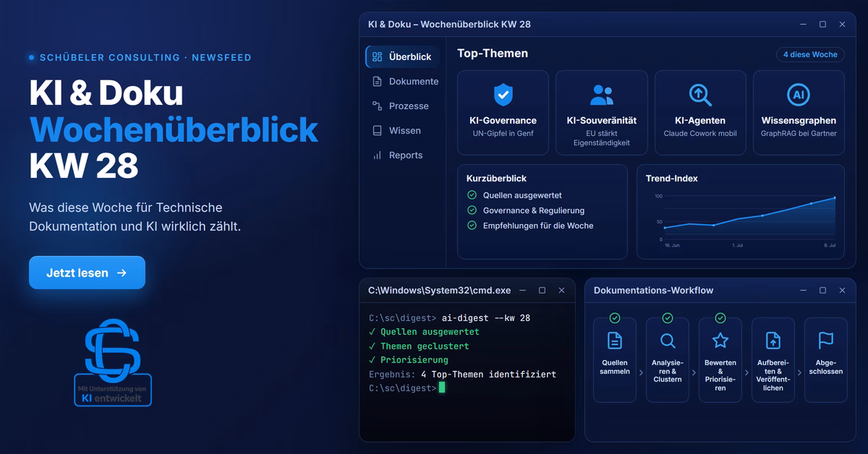Open Dokumente in the sidebar
Viewport: 868px width, 454px height.
[x=405, y=82]
